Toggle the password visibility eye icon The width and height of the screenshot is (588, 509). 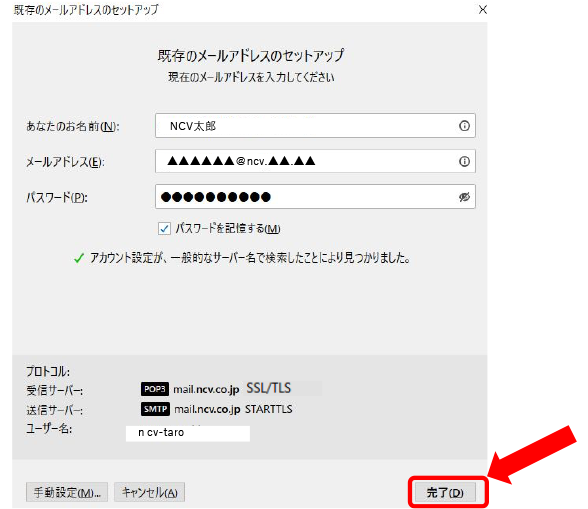pyautogui.click(x=464, y=197)
